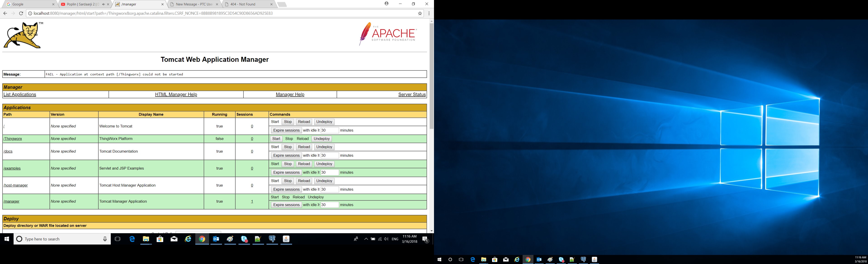Open the Manager Help link

click(x=290, y=94)
